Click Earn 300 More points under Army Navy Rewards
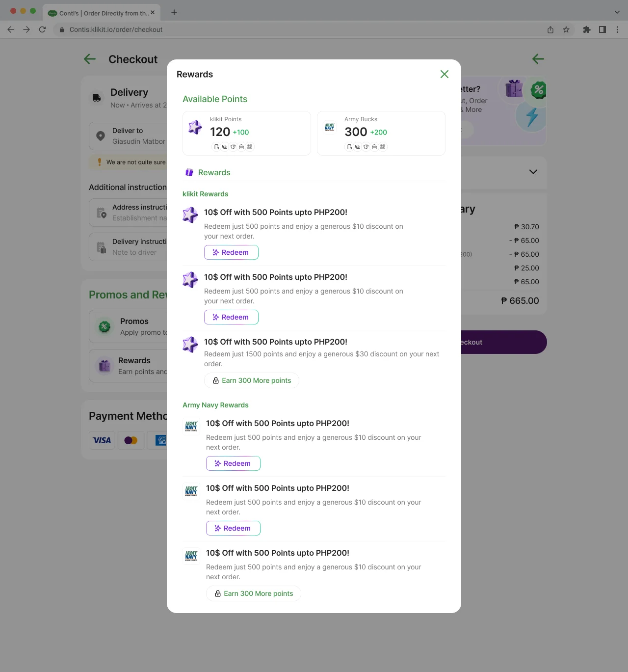 254,593
